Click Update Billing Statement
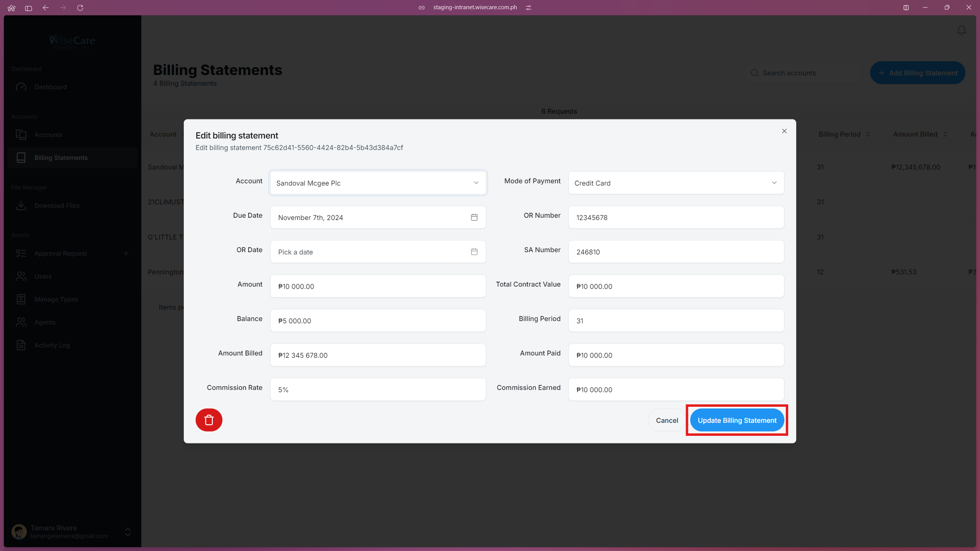The width and height of the screenshot is (980, 551). click(737, 420)
